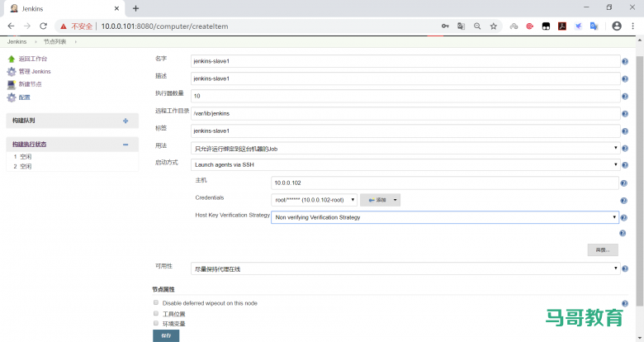Focus the 远程工作目录 input field
Viewport: 644px width, 342px height.
tap(405, 113)
